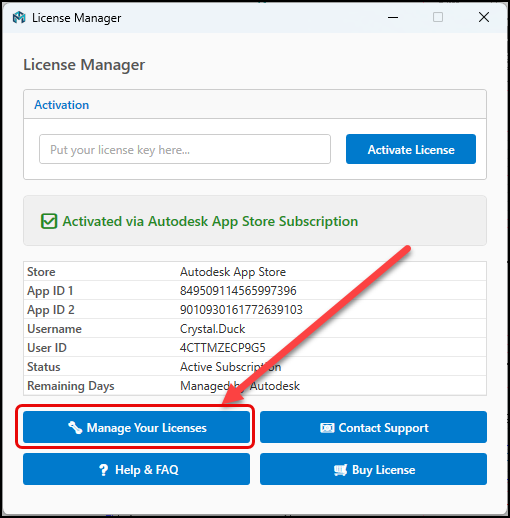Focus the license key input field
The image size is (510, 518).
coord(185,149)
